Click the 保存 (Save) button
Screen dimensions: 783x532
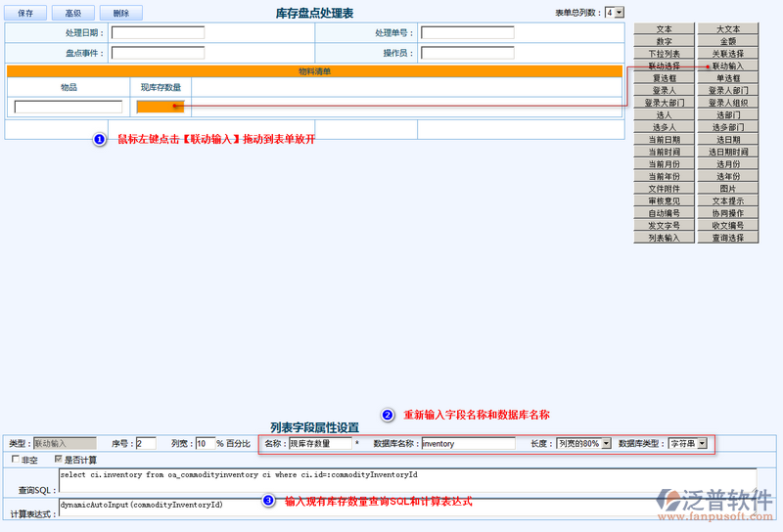point(26,14)
